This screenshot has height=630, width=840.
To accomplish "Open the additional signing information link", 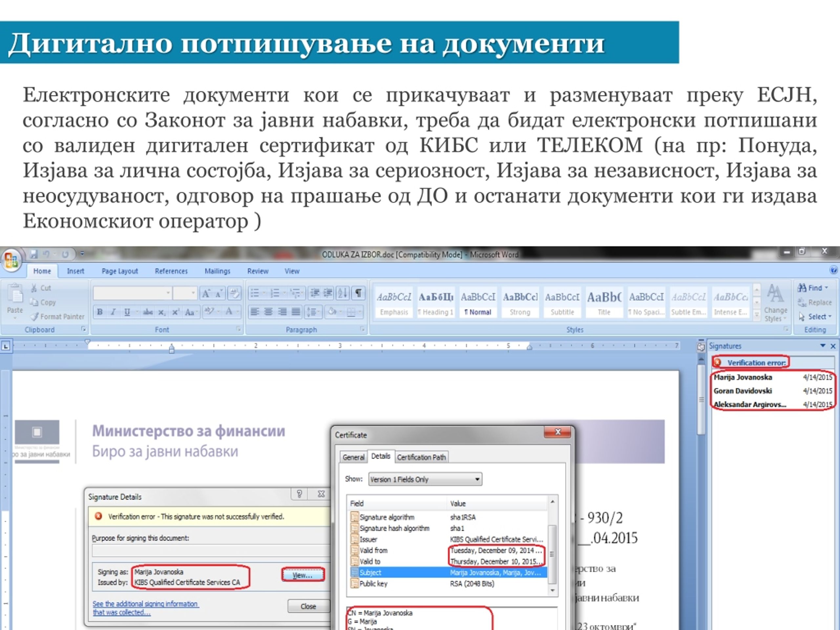I will point(145,608).
